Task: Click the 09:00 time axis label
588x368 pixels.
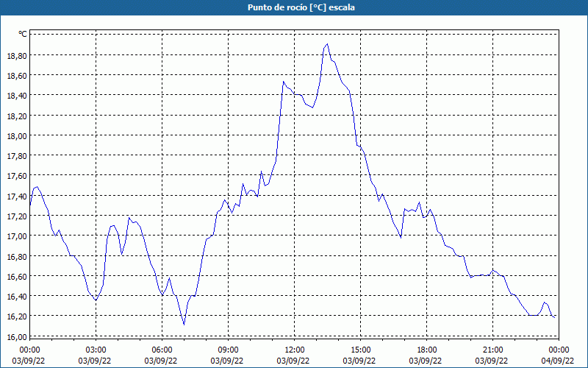Action: tap(228, 350)
